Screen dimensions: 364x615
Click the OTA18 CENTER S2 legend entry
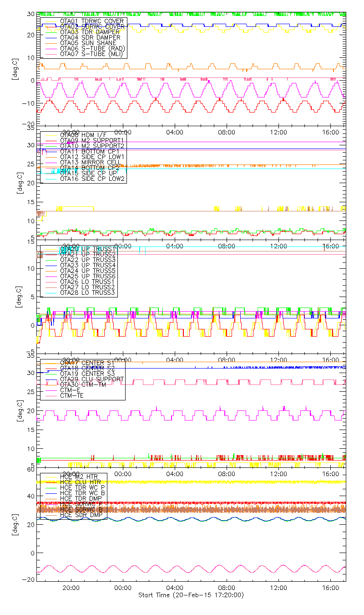click(x=87, y=368)
